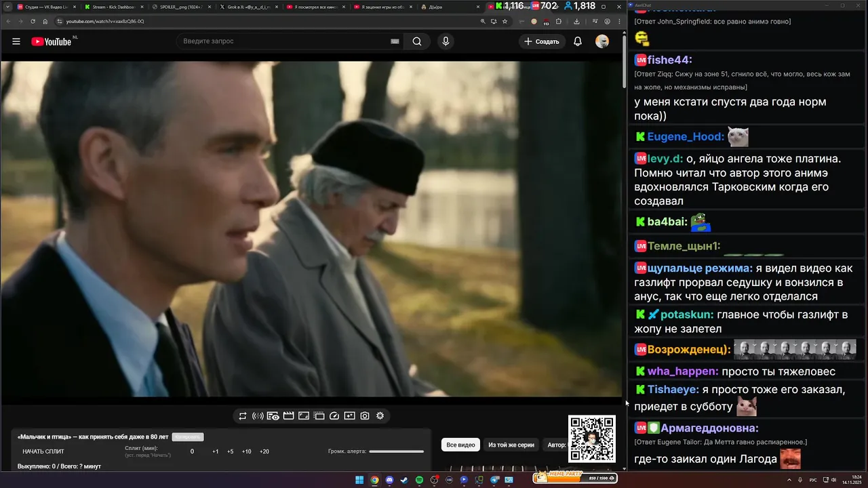Adjust the Громк. алерта volume slider

[x=397, y=451]
